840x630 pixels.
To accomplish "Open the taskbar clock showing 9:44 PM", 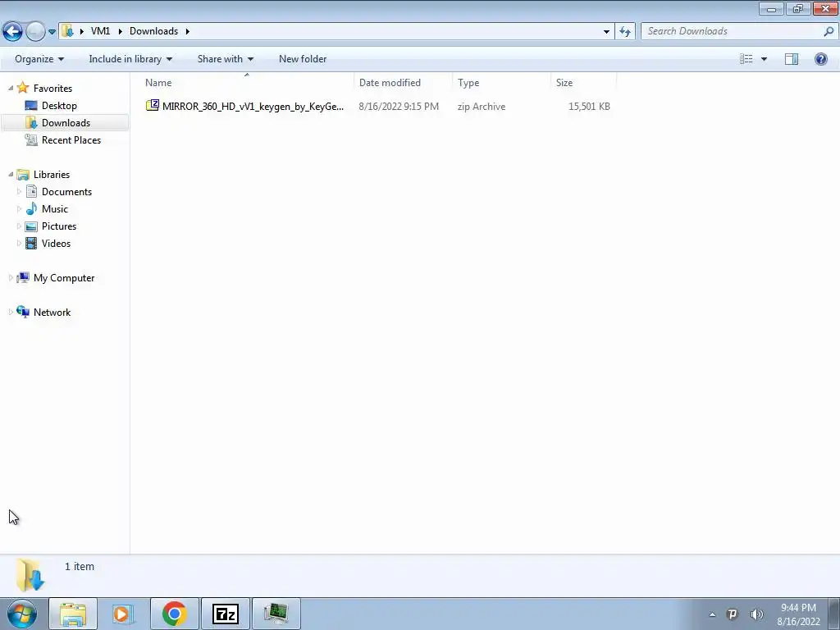I will (798, 614).
